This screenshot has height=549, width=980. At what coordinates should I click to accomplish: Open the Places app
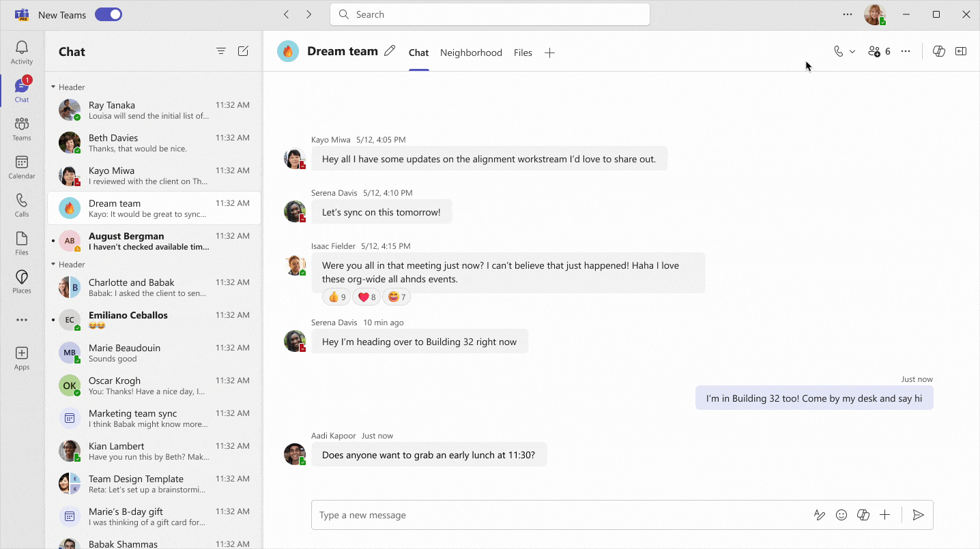click(22, 282)
